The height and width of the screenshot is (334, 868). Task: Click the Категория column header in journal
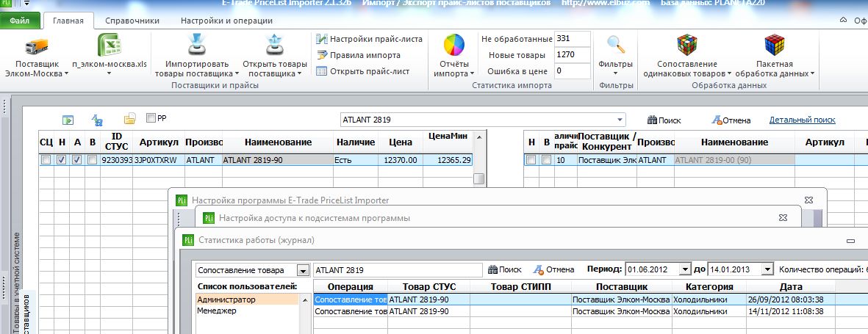pos(709,286)
